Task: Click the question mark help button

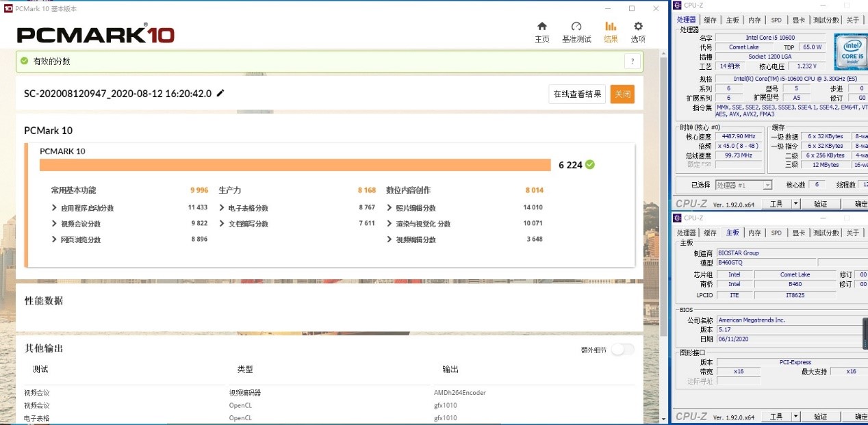Action: (633, 62)
